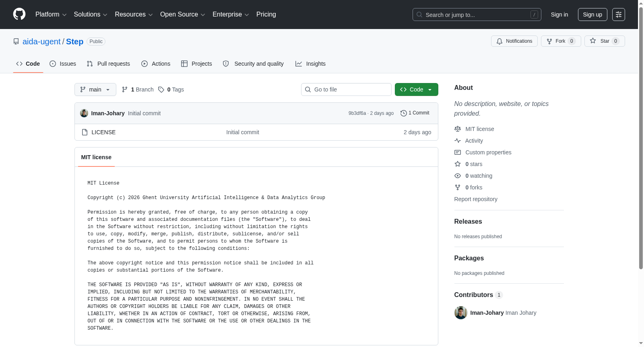The height and width of the screenshot is (347, 644).
Task: Expand the Resources menu
Action: (134, 15)
